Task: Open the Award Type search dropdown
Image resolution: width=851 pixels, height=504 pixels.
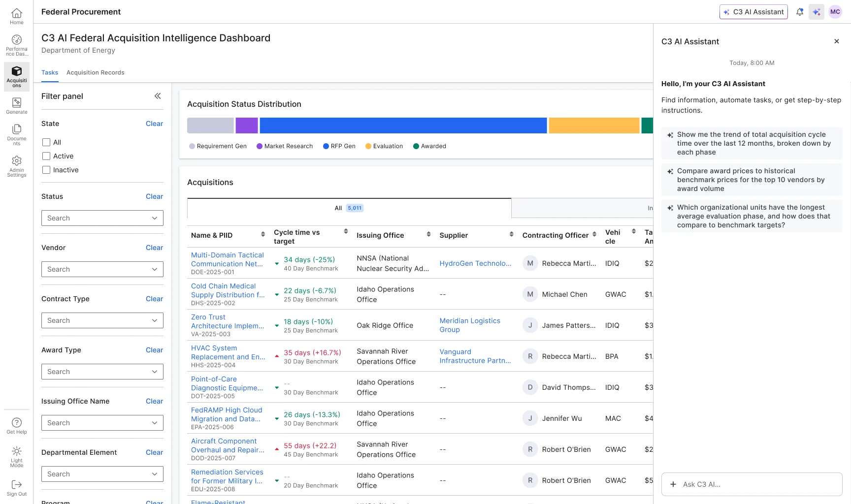Action: (x=102, y=372)
